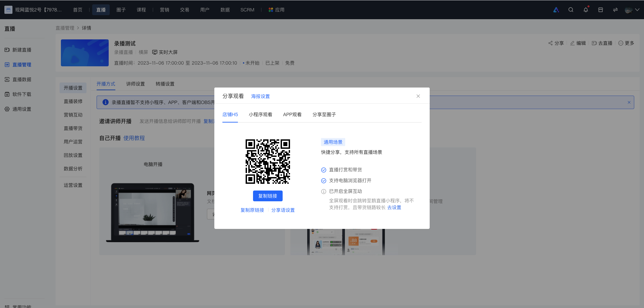Open 分享语设置 link
The width and height of the screenshot is (644, 308).
pyautogui.click(x=283, y=210)
